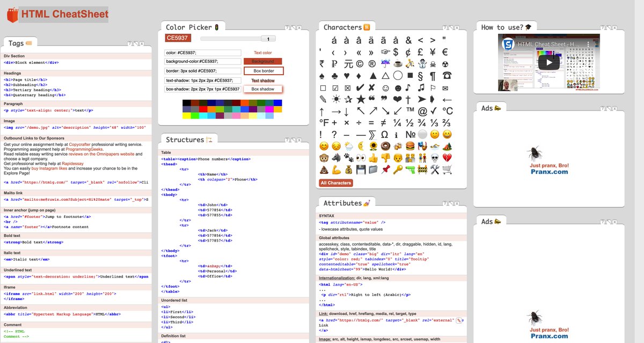This screenshot has width=644, height=343.
Task: Open the All Characters button
Action: (x=336, y=183)
